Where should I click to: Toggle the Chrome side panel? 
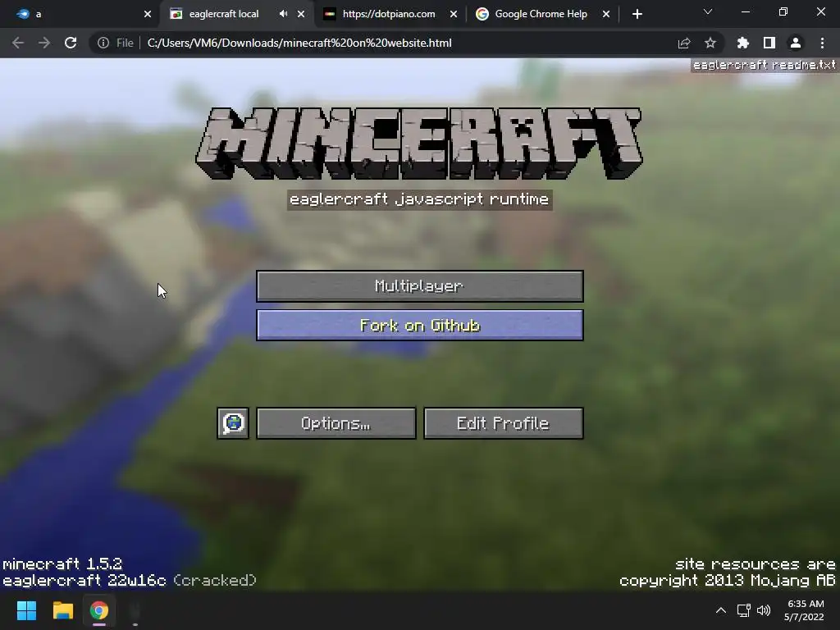[769, 43]
